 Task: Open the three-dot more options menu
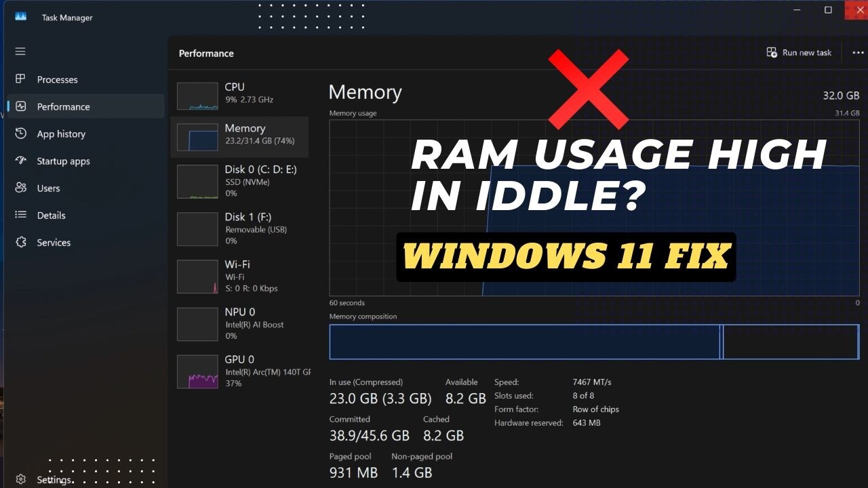coord(857,52)
